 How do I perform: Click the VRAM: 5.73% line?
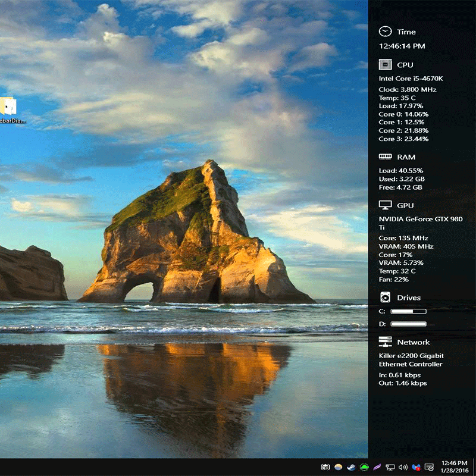pos(401,262)
